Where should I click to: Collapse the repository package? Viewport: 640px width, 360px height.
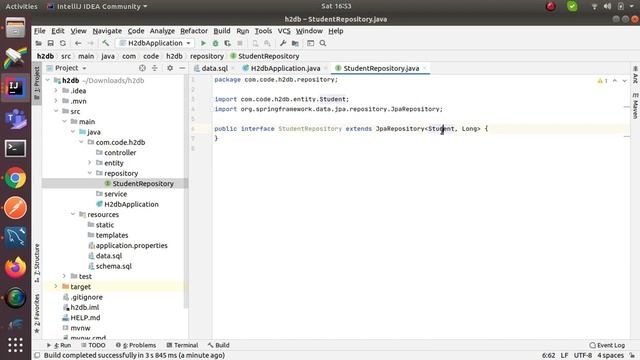tap(90, 173)
